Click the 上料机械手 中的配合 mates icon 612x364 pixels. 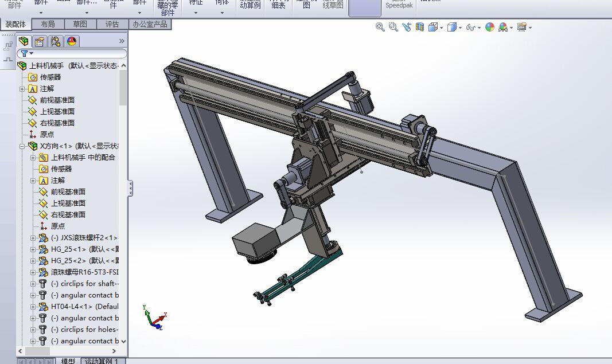tap(44, 158)
